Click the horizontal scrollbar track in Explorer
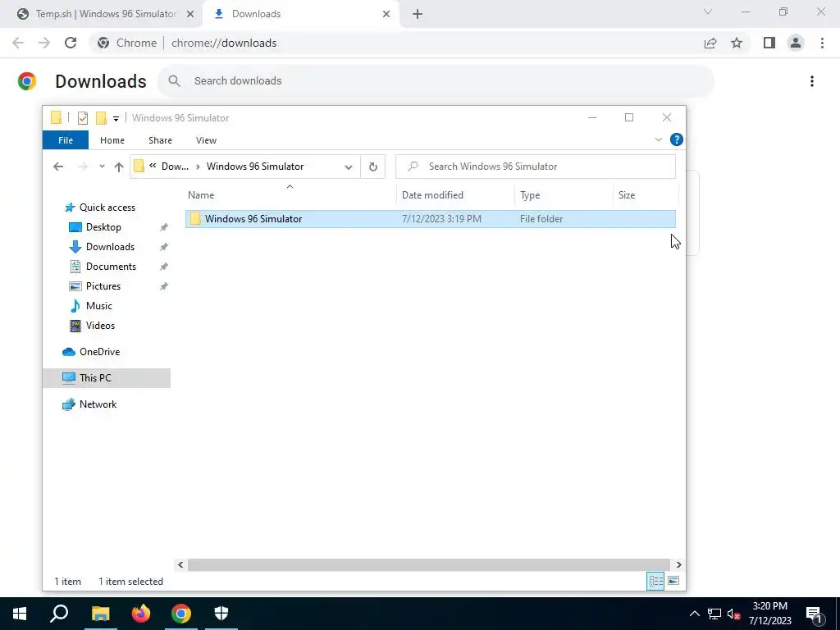The image size is (840, 630). (x=429, y=564)
